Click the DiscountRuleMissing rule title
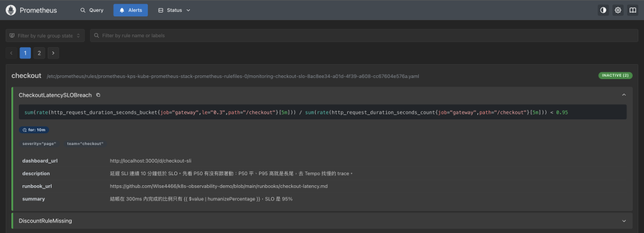This screenshot has width=644, height=233. [x=45, y=220]
